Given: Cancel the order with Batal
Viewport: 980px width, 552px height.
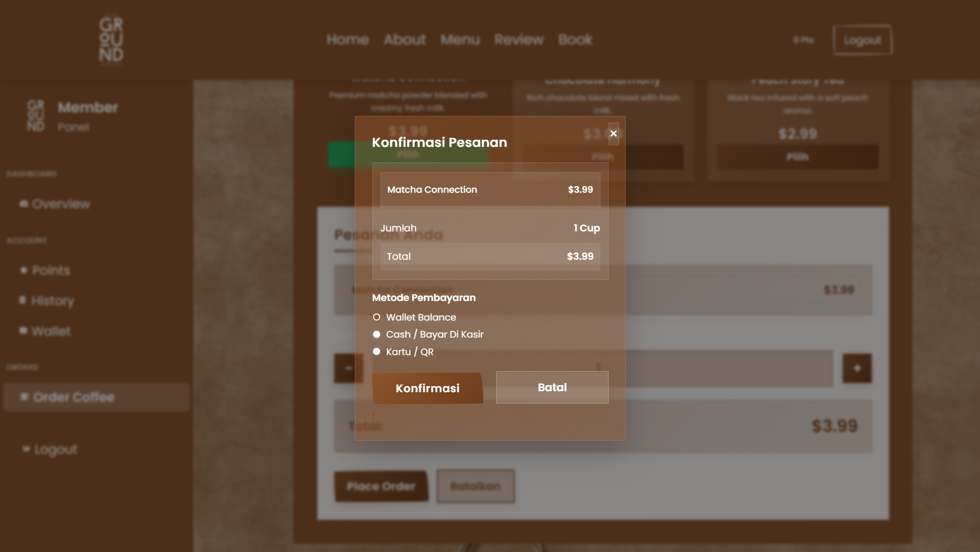Looking at the screenshot, I should [x=552, y=387].
